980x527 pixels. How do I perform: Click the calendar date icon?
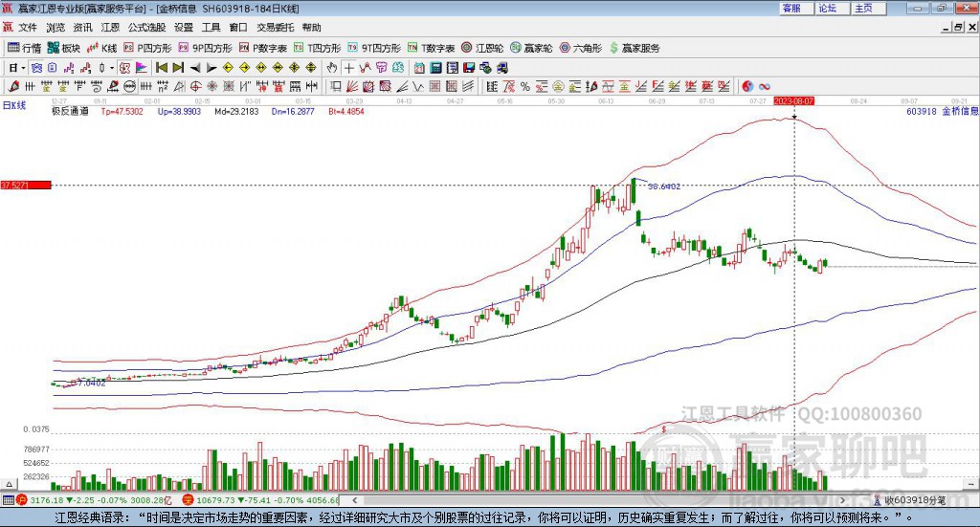pos(419,68)
